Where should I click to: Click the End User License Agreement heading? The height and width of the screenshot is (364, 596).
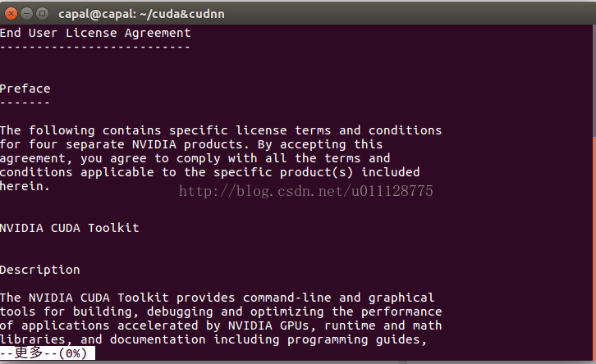point(95,33)
